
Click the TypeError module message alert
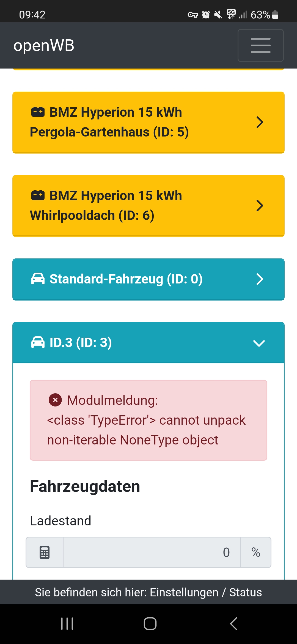[x=148, y=420]
